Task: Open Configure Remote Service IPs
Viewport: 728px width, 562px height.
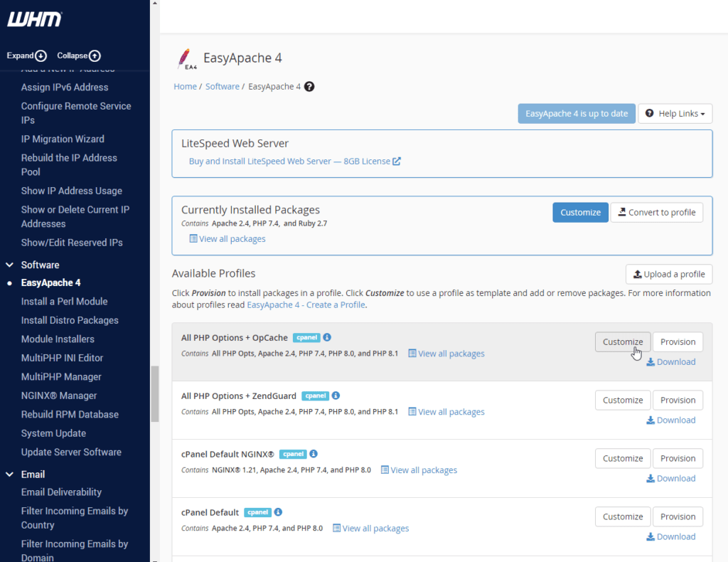Action: [x=76, y=113]
